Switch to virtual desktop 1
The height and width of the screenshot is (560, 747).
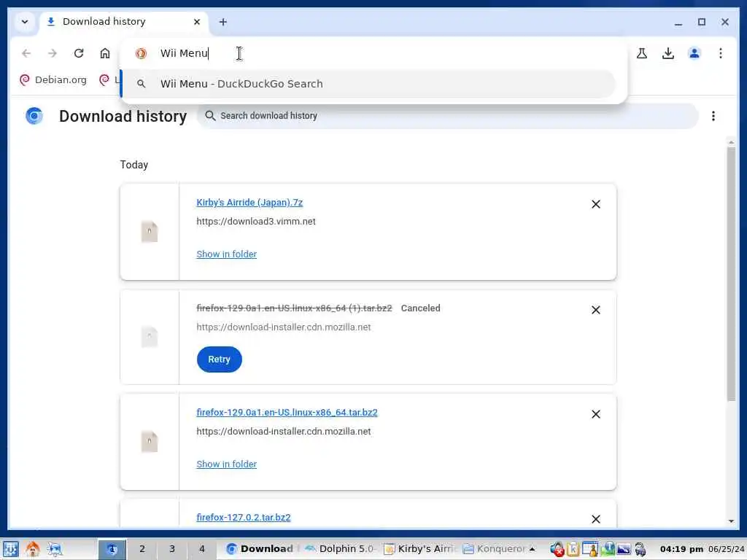[x=112, y=549]
